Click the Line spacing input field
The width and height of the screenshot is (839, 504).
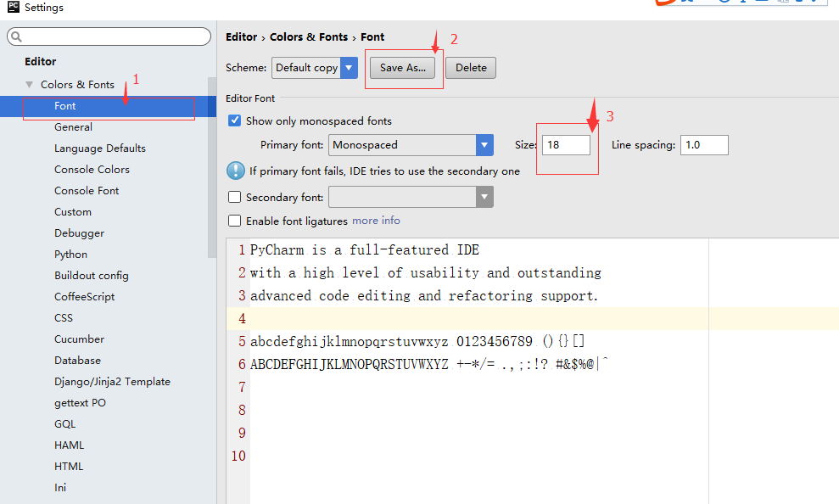(x=704, y=145)
